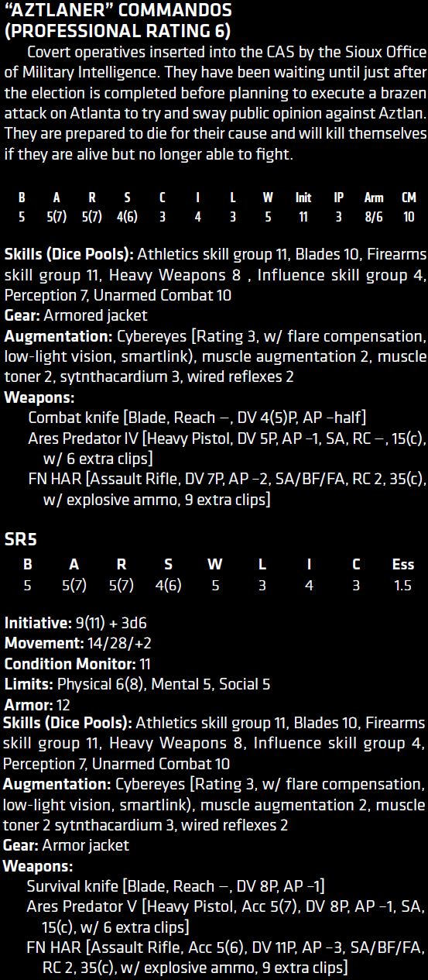428x980 pixels.
Task: Click the first Skills (Dice Pools) label
Action: [70, 254]
